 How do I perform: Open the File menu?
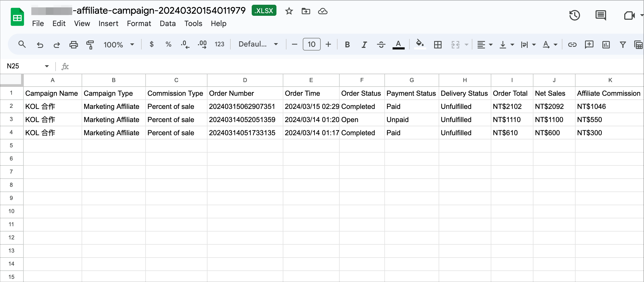point(38,23)
